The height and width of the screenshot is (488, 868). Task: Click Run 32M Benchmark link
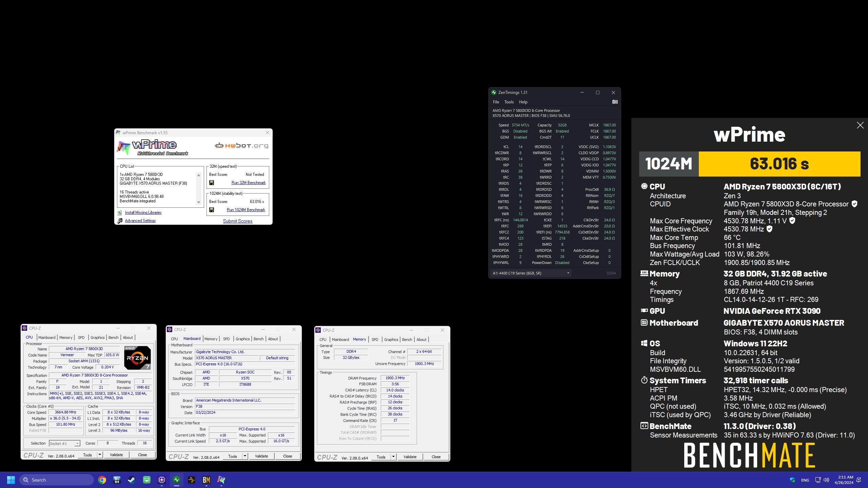coord(249,183)
